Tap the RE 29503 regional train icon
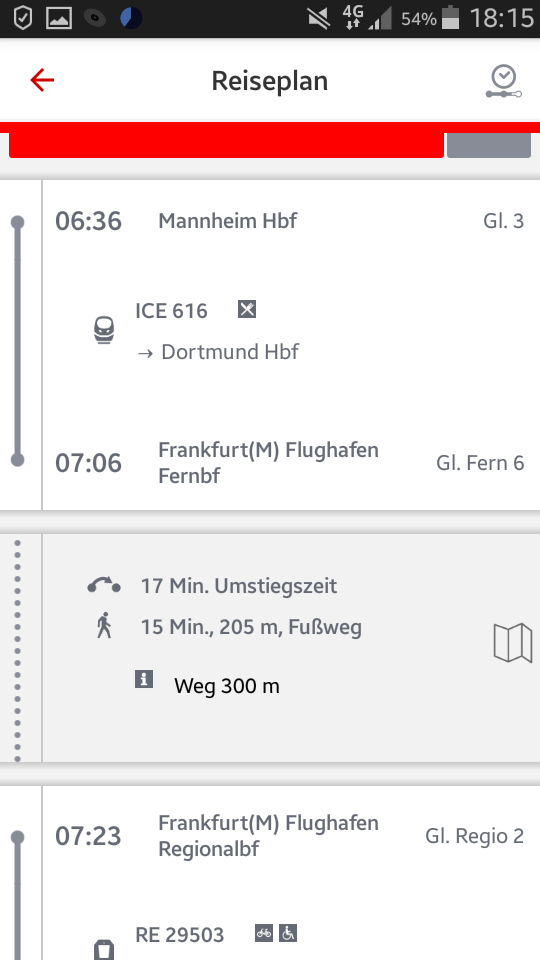This screenshot has width=540, height=960. pyautogui.click(x=104, y=950)
